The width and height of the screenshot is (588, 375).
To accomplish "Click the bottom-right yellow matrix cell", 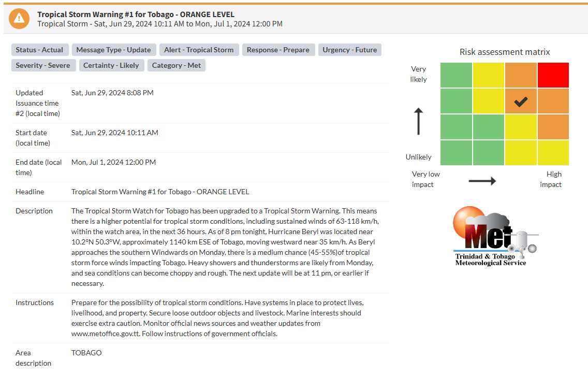I will [x=553, y=153].
